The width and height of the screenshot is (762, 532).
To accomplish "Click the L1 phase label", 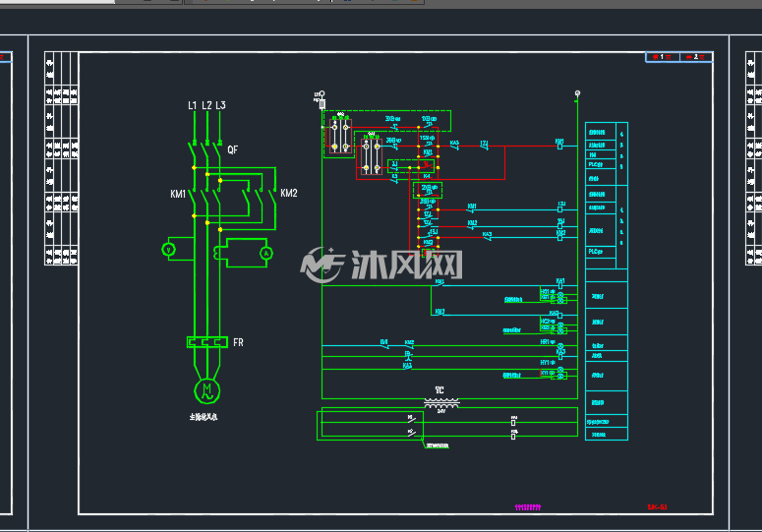I will (x=192, y=105).
